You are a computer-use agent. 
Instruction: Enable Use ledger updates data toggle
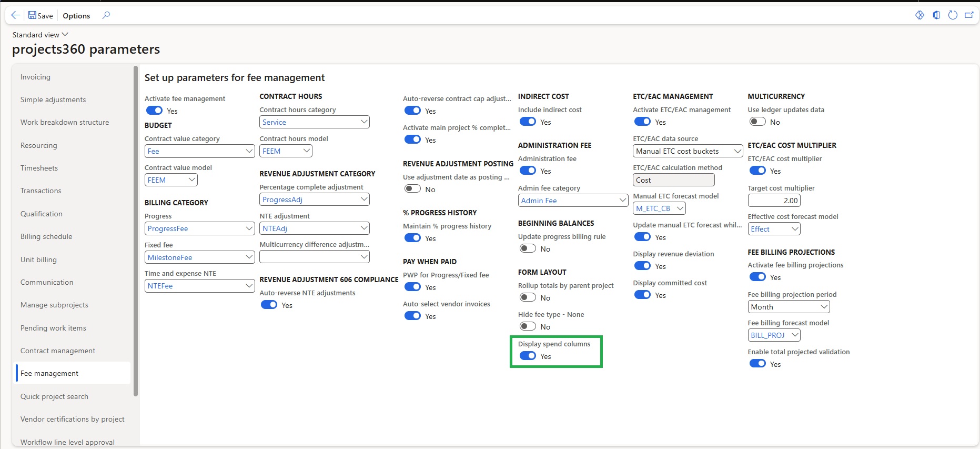point(757,122)
